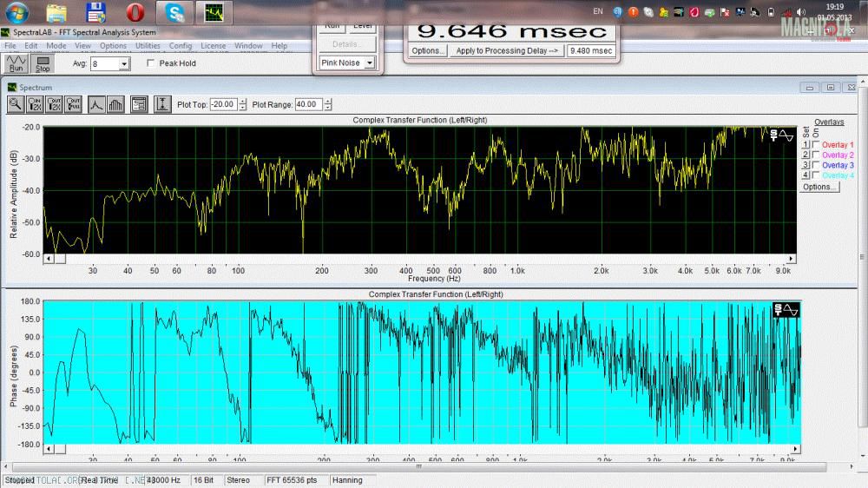Enable the Peak Hold checkbox
Viewport: 868px width, 488px height.
pos(150,63)
